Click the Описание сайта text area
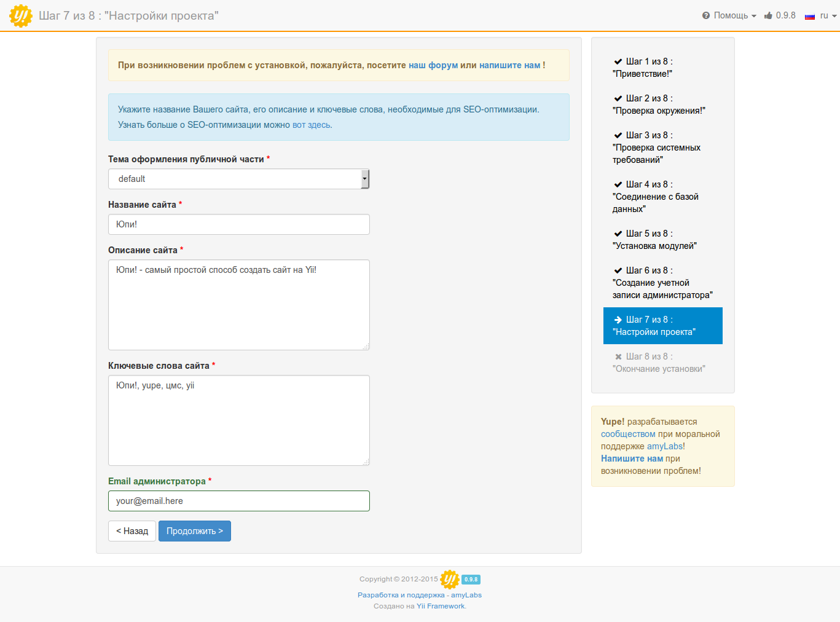The height and width of the screenshot is (622, 840). [x=238, y=305]
